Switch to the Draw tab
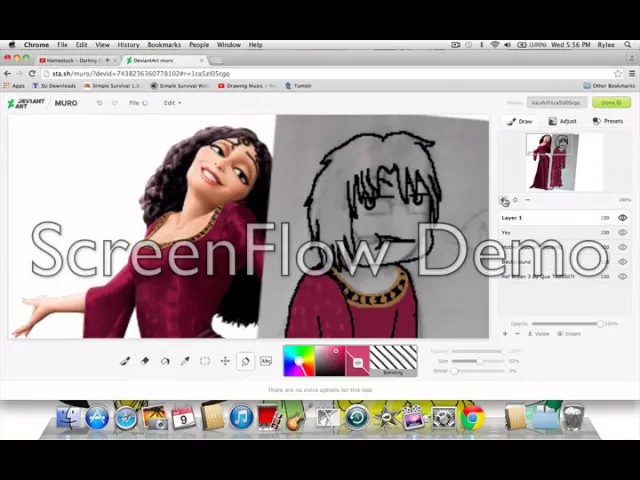The width and height of the screenshot is (640, 480). (x=520, y=121)
